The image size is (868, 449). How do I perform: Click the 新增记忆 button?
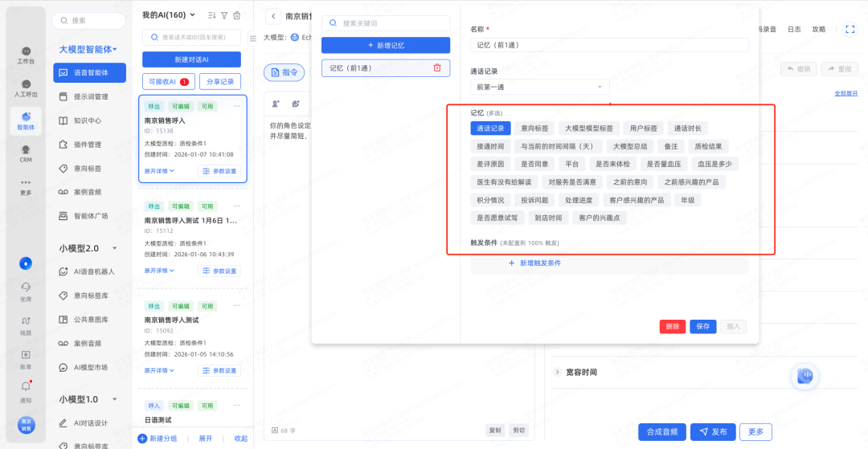coord(386,46)
